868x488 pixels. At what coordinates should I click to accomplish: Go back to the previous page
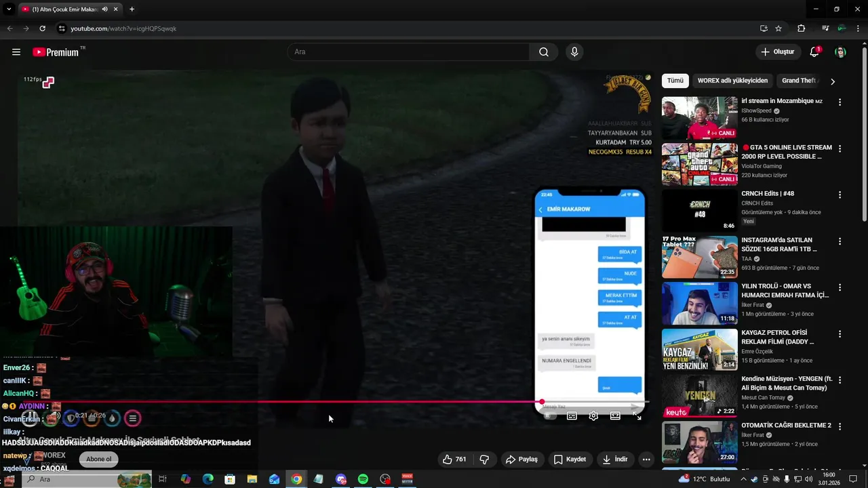pos(9,28)
